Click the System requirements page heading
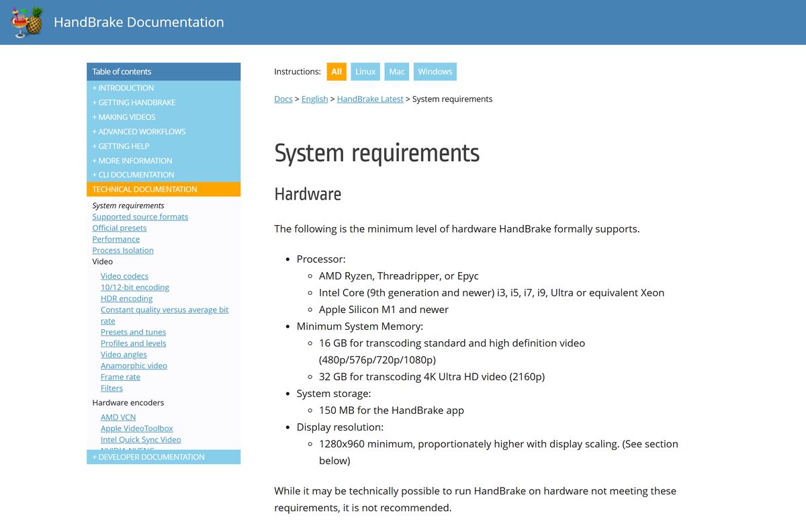 377,153
